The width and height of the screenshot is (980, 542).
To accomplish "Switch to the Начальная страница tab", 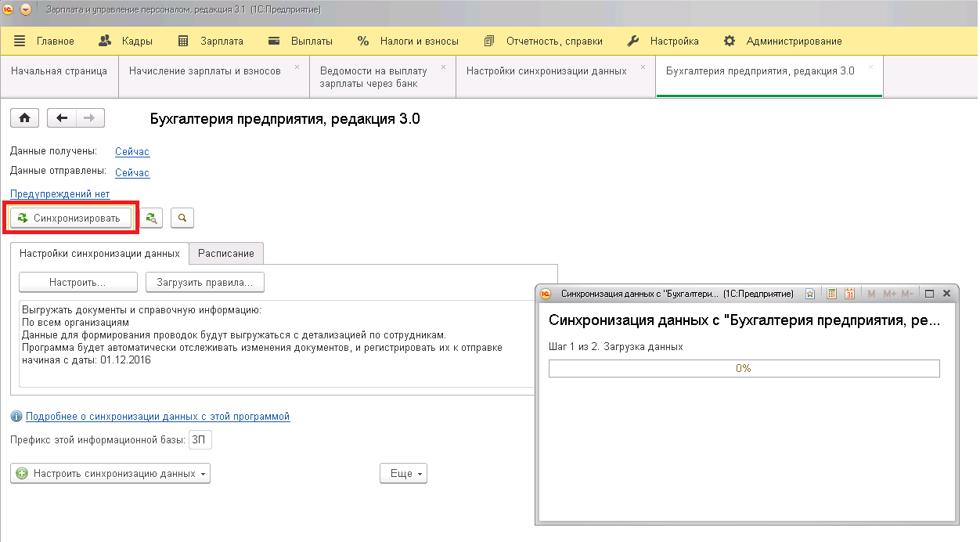I will click(x=59, y=70).
